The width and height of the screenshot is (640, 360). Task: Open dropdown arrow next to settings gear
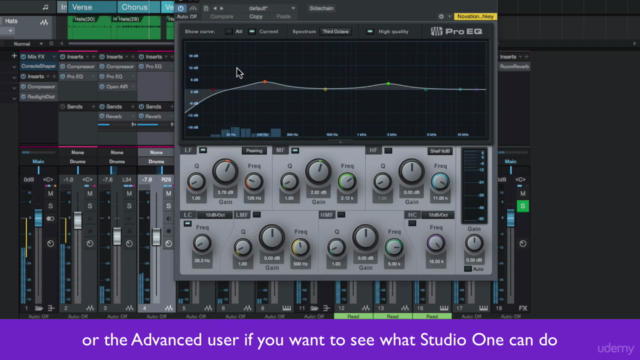[x=449, y=17]
